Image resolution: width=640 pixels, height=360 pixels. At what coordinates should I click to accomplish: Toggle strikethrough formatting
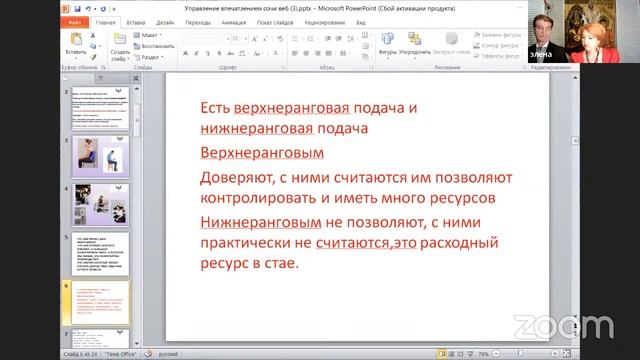tap(231, 53)
